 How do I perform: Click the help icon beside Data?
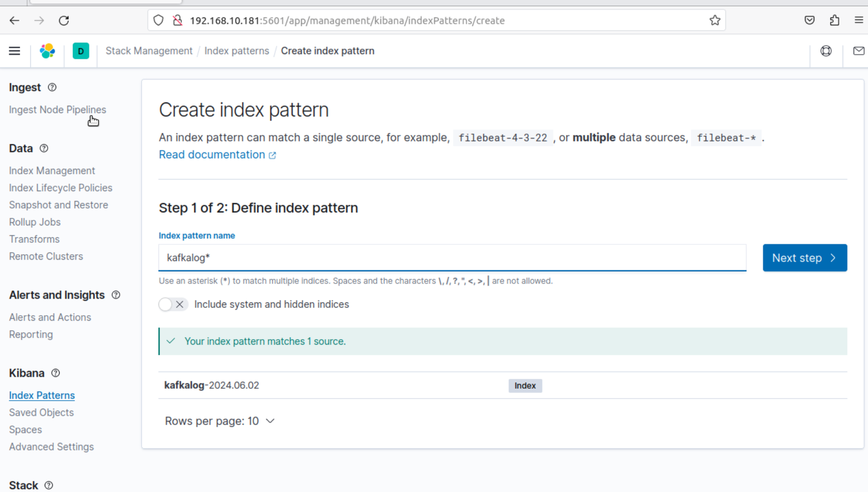click(x=44, y=148)
